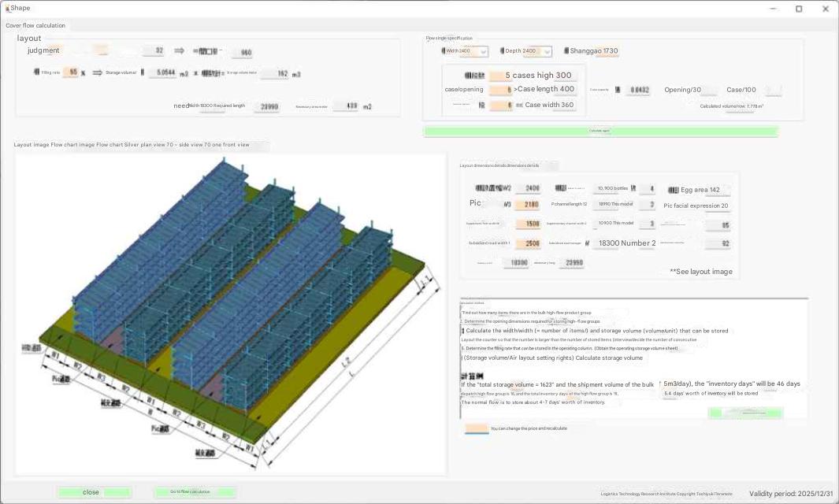
Task: Switch to Cover flow calculation tab
Action: (x=35, y=25)
